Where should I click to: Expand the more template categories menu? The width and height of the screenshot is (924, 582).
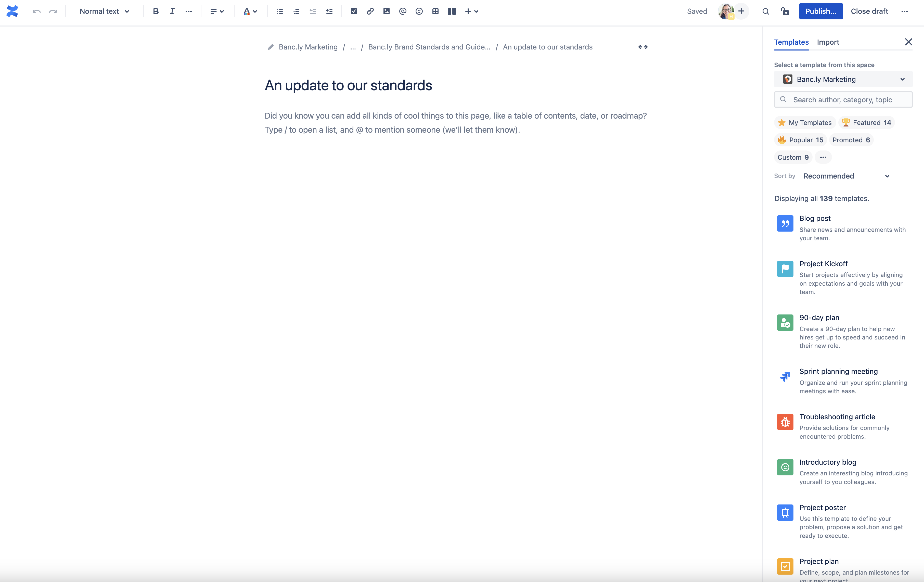coord(823,157)
